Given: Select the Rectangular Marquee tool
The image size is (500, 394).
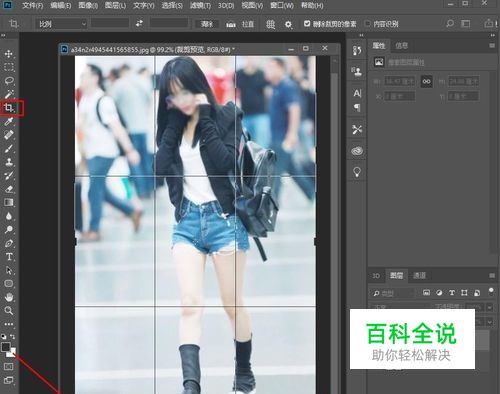Looking at the screenshot, I should [x=9, y=67].
